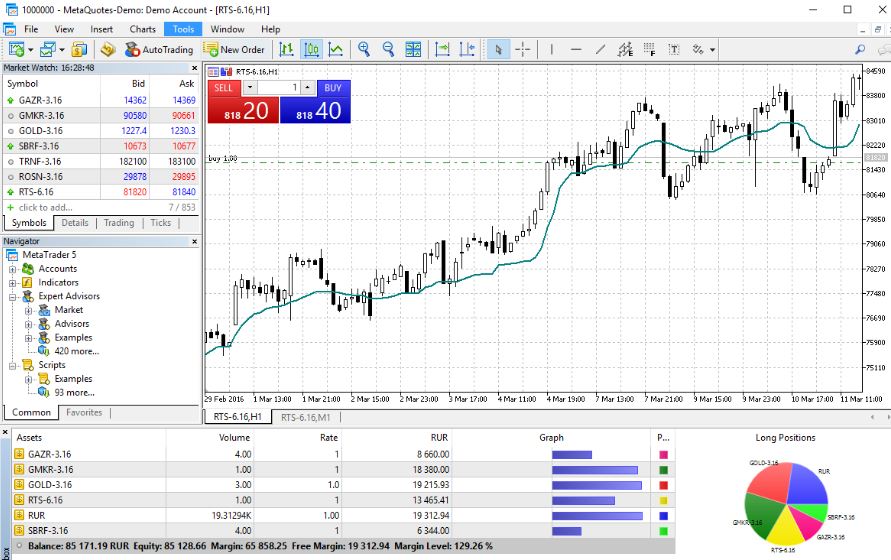Open the volume dropdown arrow beside SELL

tap(250, 88)
